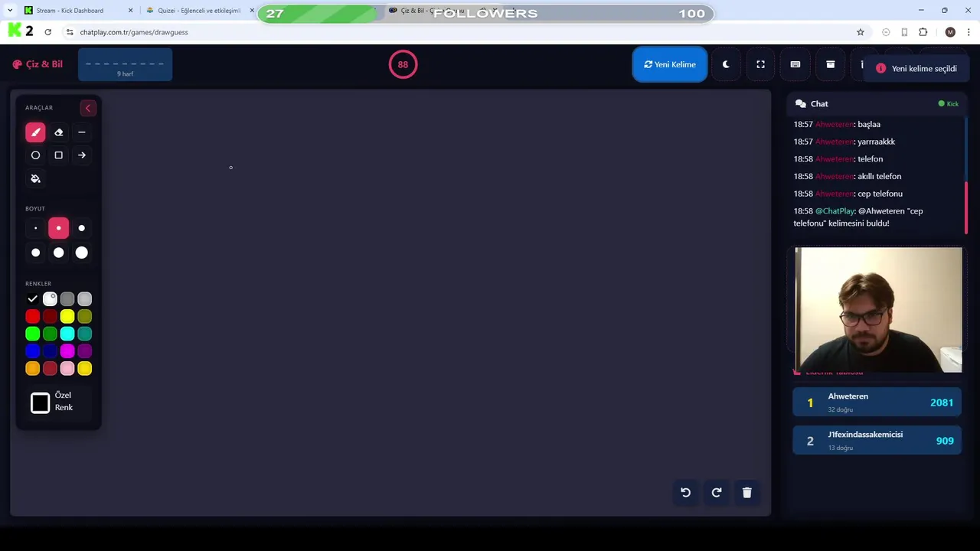Choose the second brush size, currently highlighted

click(58, 228)
